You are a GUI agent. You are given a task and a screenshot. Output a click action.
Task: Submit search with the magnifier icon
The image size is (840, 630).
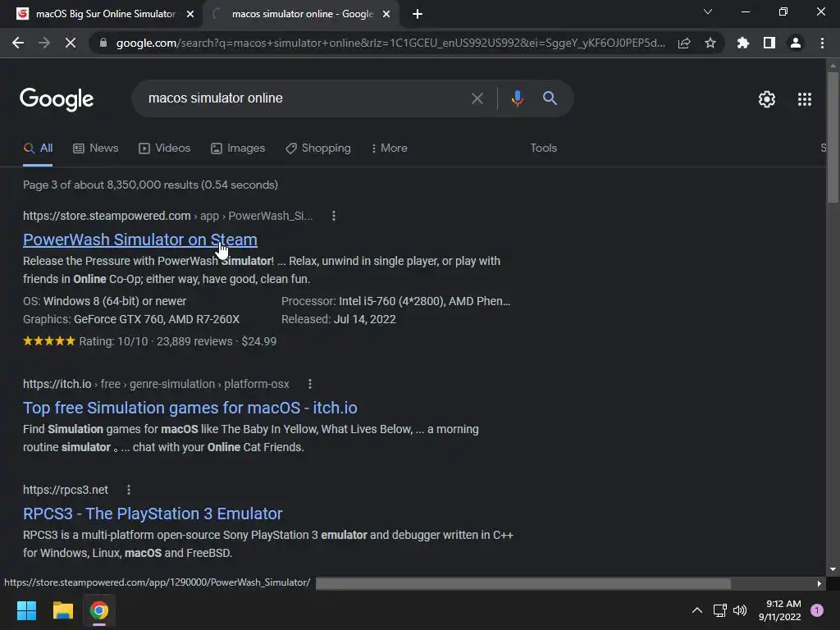[x=550, y=98]
